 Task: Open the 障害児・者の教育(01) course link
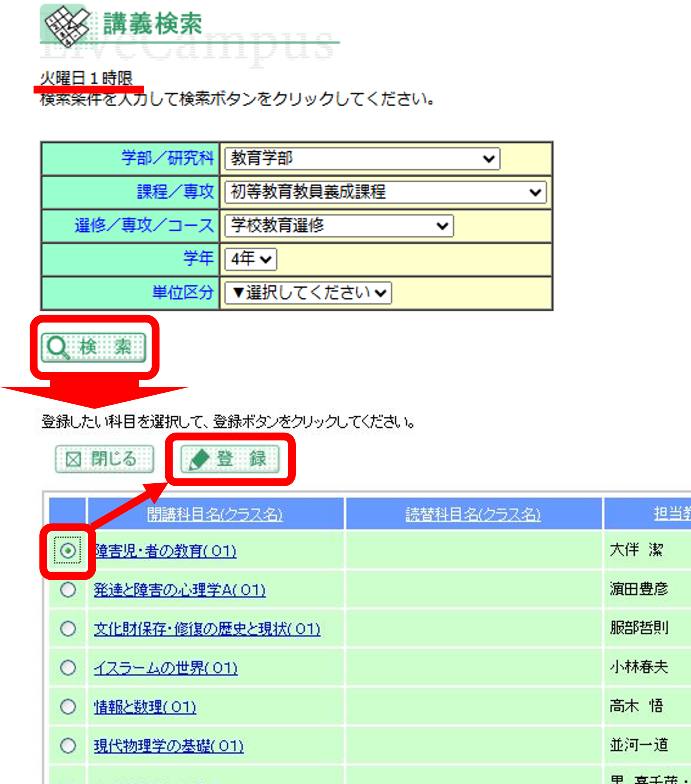(166, 551)
